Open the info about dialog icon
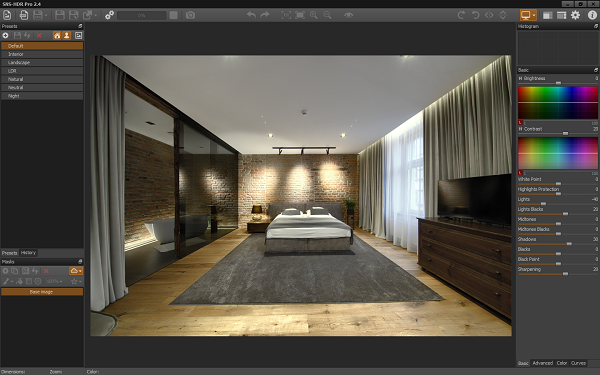Screen dimensions: 600x375 (592, 15)
